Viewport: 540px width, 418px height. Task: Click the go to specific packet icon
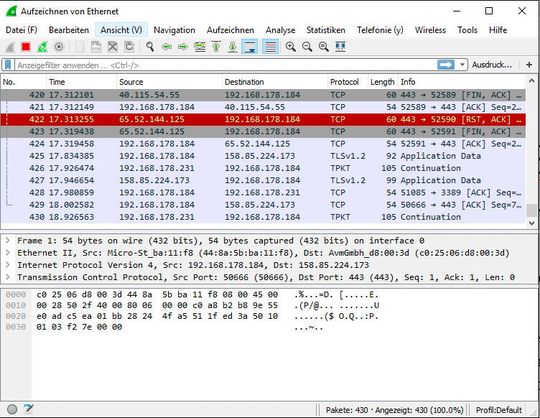[x=200, y=47]
